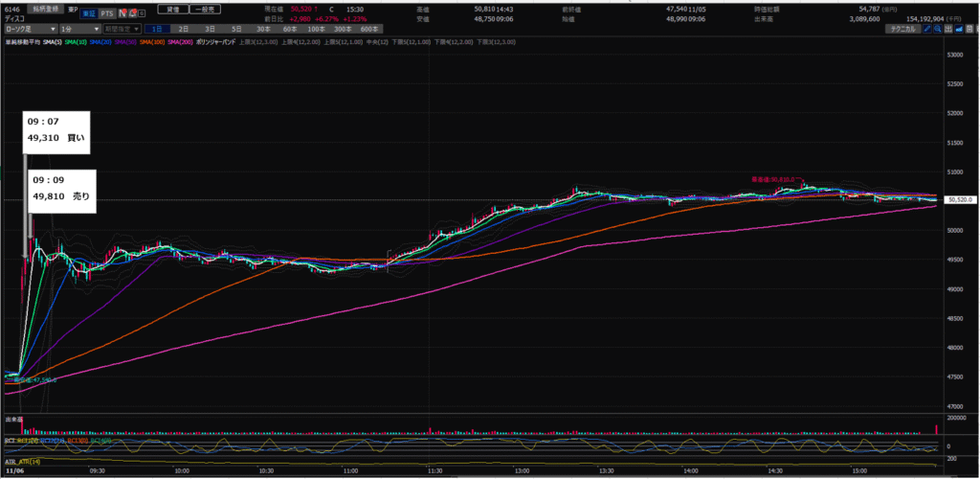Click the 出 output icon in toolbar
Image resolution: width=980 pixels, height=479 pixels.
pos(950,30)
